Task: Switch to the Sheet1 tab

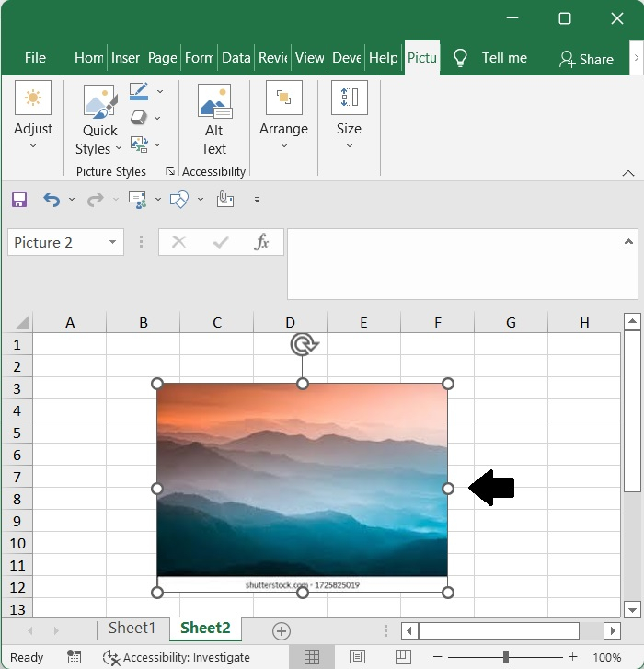Action: tap(132, 628)
